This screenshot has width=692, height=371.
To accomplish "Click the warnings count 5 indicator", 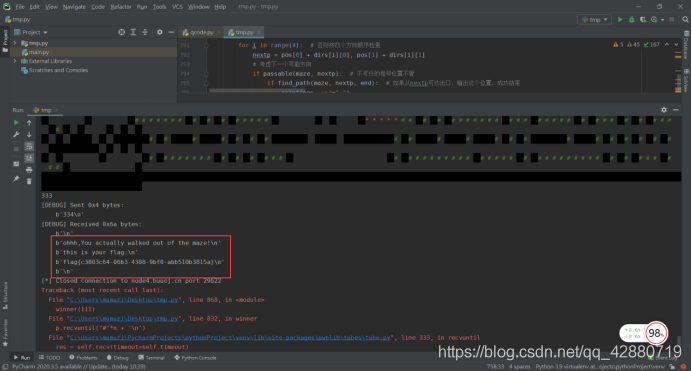I will [618, 45].
